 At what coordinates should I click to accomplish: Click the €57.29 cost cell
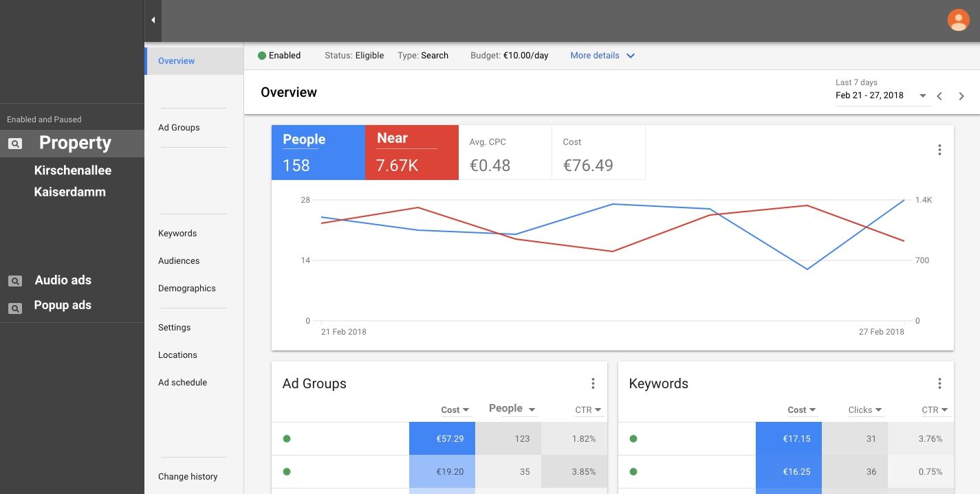pos(442,438)
